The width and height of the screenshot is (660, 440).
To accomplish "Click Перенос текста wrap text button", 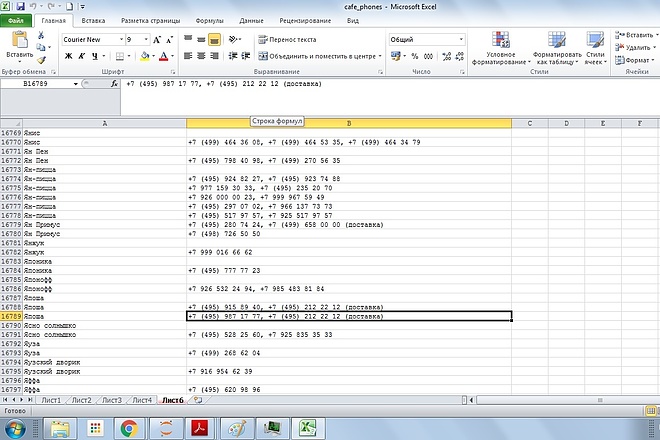I will tap(287, 40).
